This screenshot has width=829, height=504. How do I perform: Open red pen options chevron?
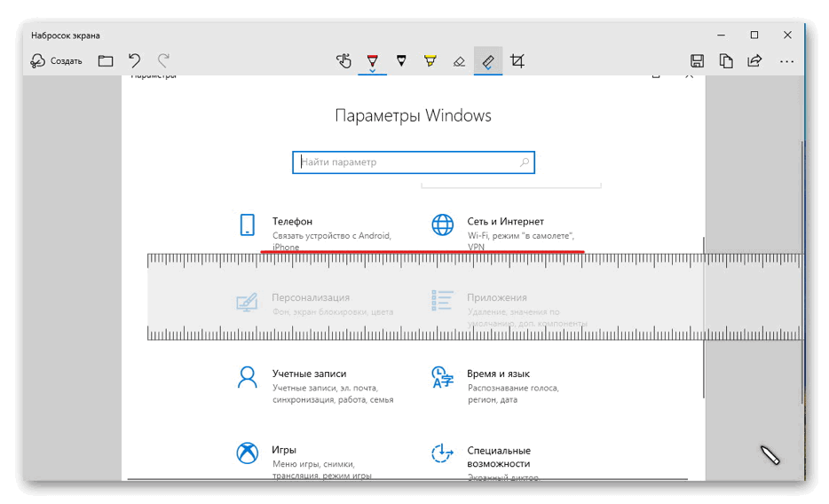(x=372, y=70)
